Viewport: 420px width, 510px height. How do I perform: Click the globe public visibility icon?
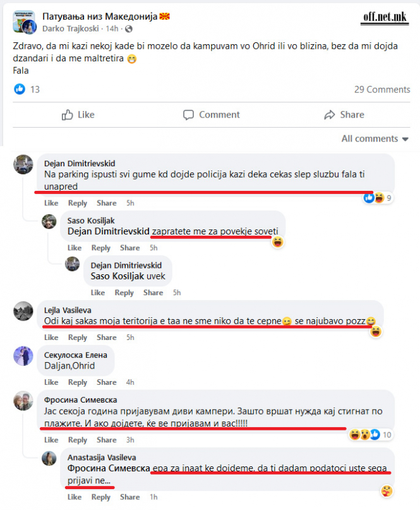[129, 29]
